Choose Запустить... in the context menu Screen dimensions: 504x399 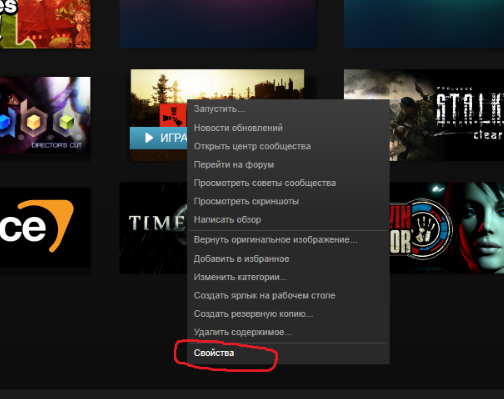[x=289, y=109]
